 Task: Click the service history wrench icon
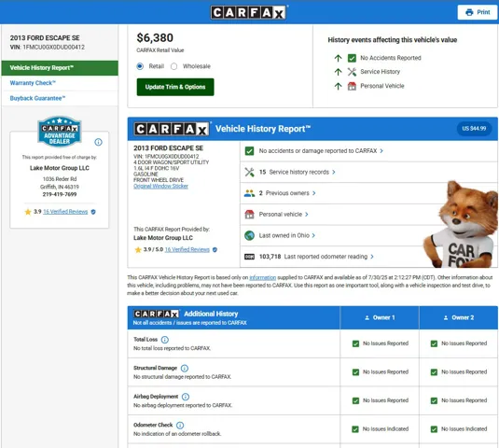coord(250,173)
